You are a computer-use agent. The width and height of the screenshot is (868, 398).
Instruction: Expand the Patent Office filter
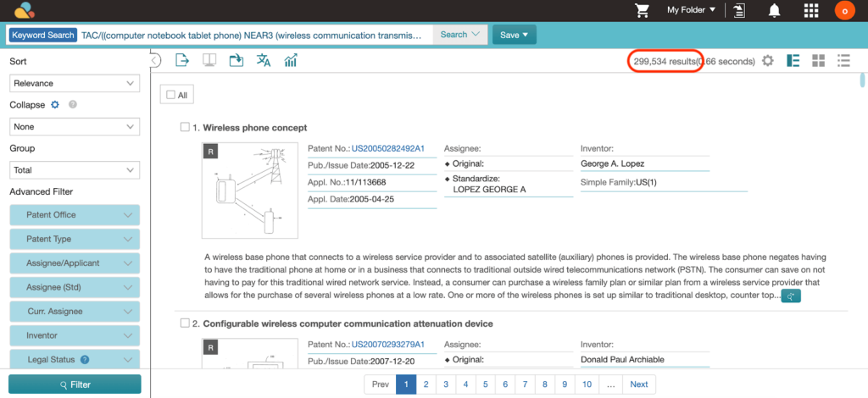coord(75,215)
